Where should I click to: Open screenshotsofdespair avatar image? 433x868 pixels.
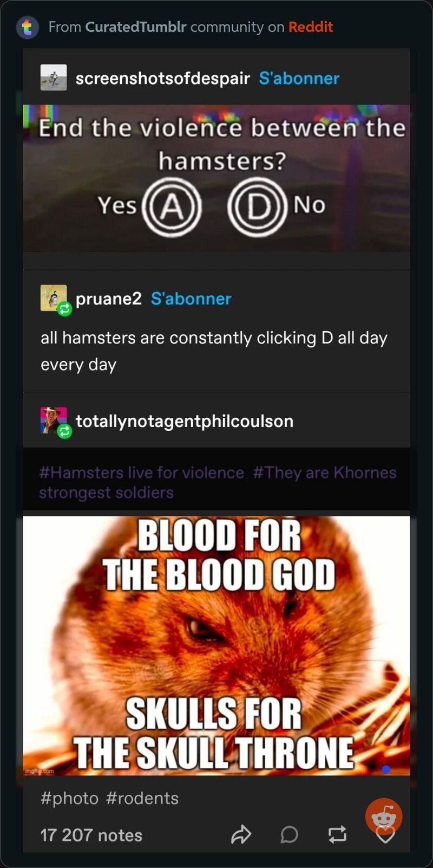point(54,77)
